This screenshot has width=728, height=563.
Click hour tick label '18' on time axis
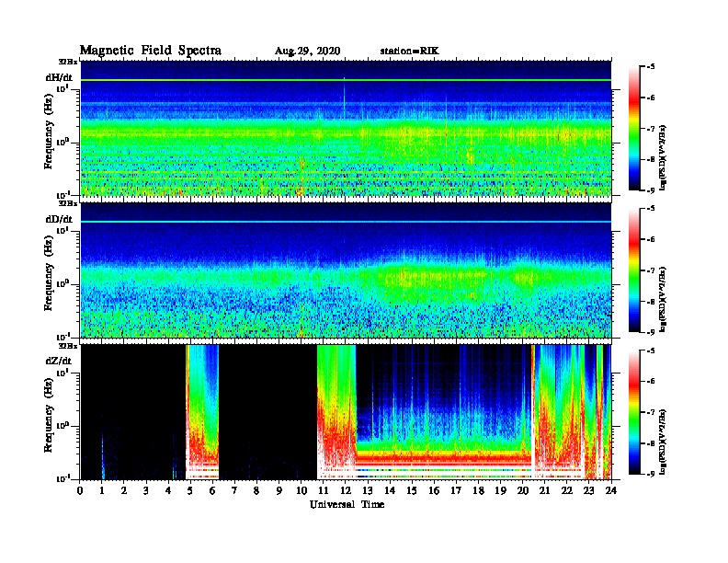[478, 490]
